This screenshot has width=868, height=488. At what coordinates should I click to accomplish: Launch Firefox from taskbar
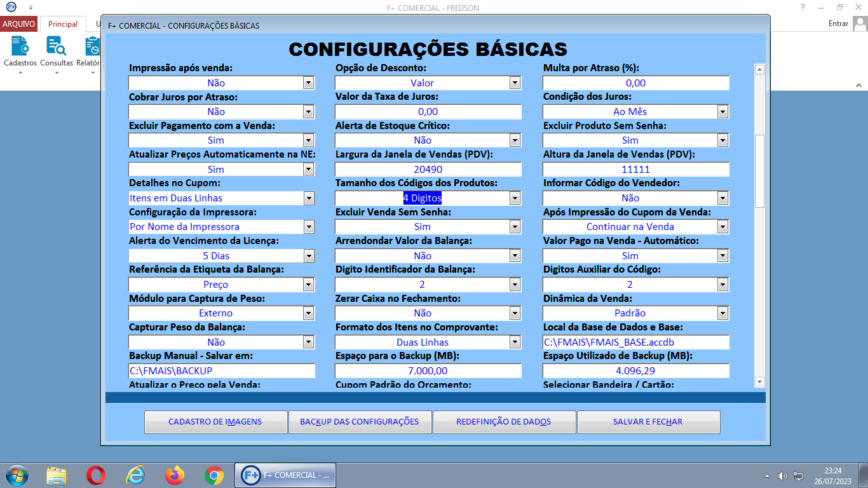click(174, 475)
